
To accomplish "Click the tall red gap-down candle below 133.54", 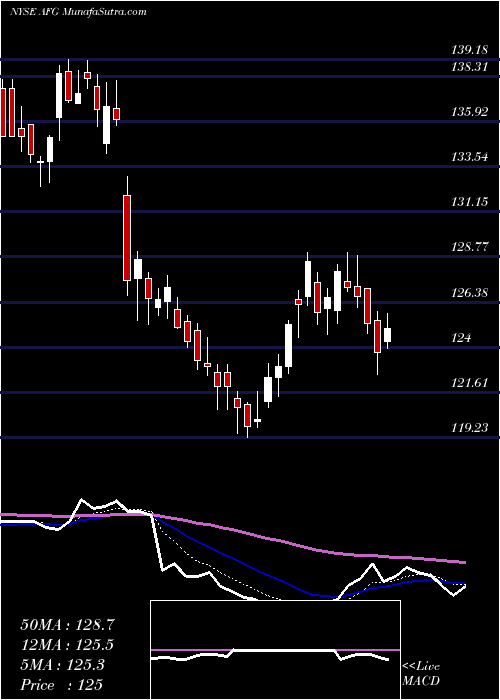I will pyautogui.click(x=127, y=236).
